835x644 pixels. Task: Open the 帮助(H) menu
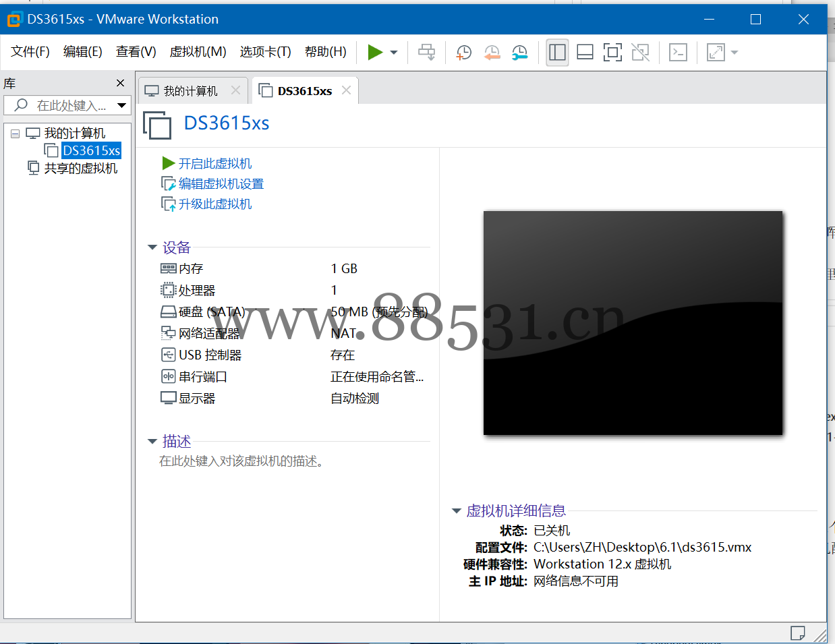(325, 52)
